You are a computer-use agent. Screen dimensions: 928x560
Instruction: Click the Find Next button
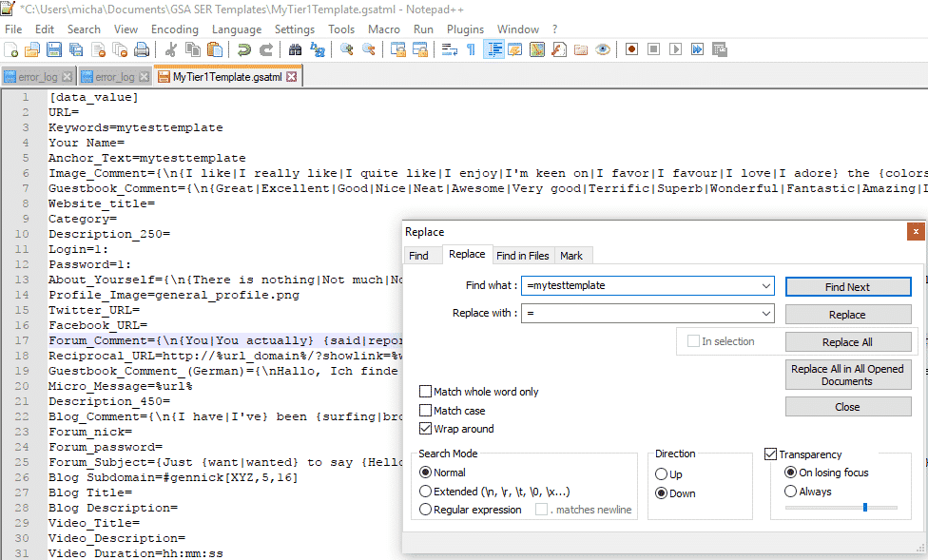click(847, 286)
